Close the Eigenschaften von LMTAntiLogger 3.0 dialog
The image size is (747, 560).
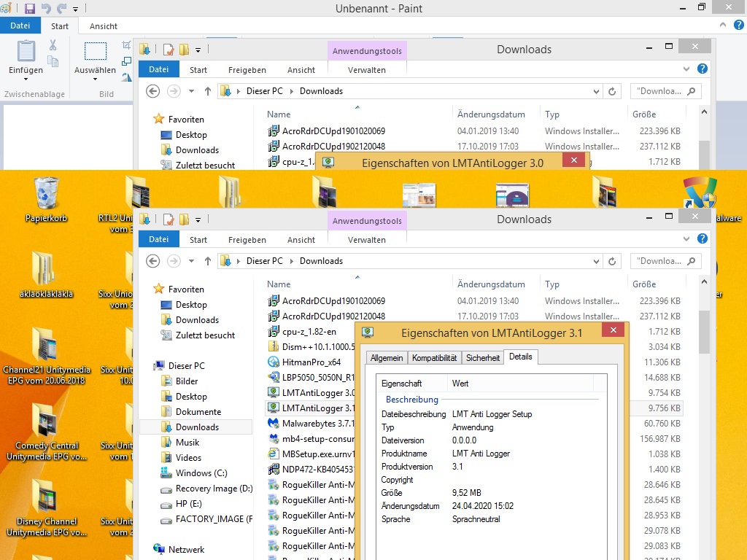click(x=573, y=160)
